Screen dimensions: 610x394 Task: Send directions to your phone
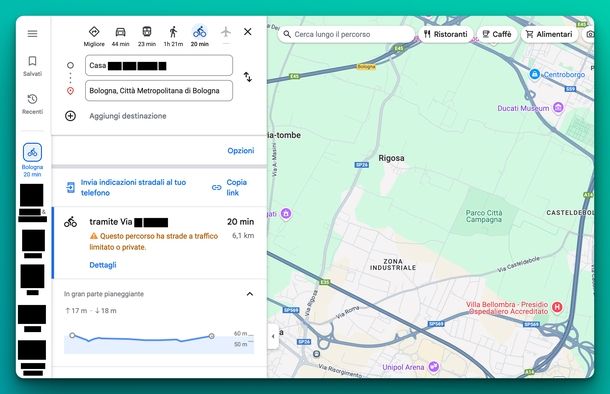click(x=133, y=187)
